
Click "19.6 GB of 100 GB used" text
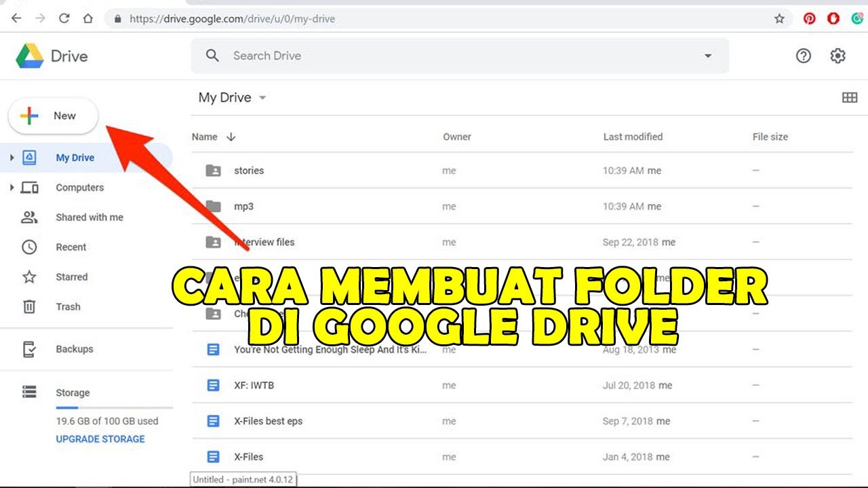[106, 421]
